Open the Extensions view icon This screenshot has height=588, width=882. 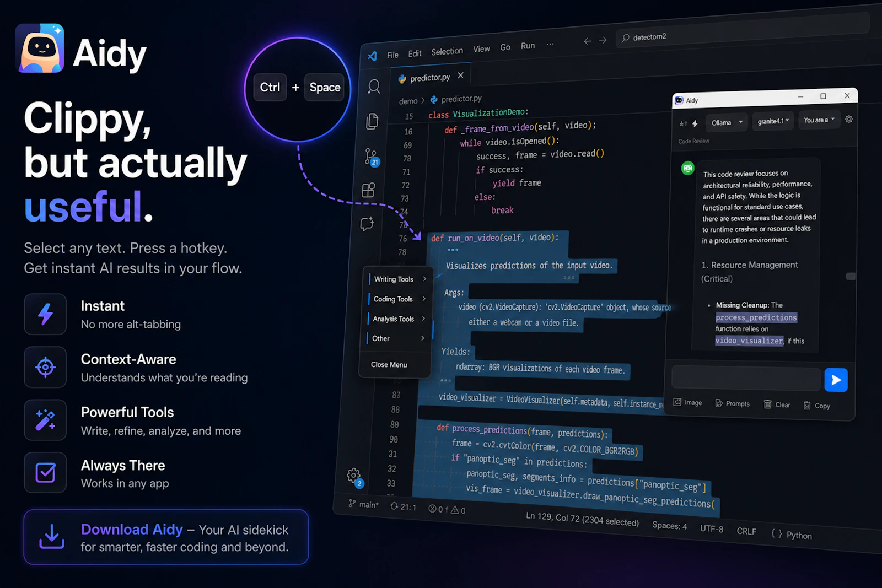[368, 190]
